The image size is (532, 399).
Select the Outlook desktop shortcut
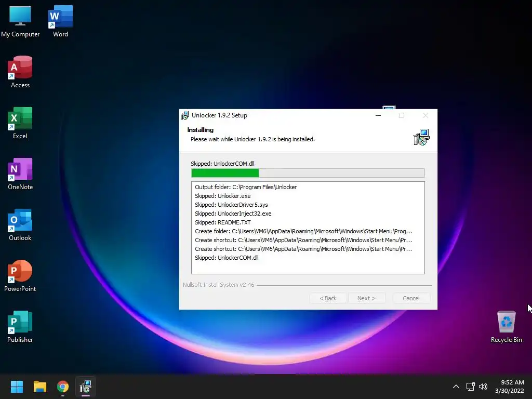pos(20,224)
